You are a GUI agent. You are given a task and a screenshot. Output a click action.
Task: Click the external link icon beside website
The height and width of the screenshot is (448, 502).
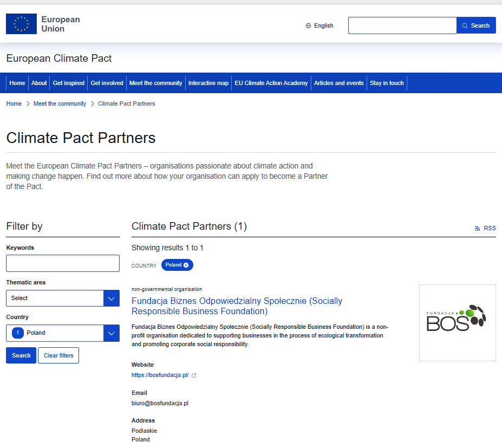pyautogui.click(x=194, y=375)
